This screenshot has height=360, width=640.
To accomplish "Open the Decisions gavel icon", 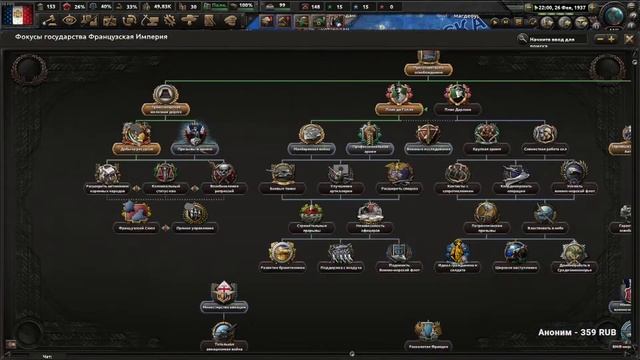I will pyautogui.click(x=49, y=20).
